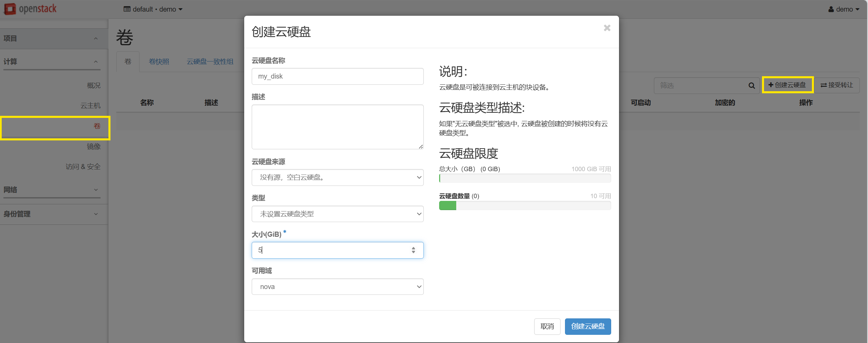Select the 卷 tab
The width and height of the screenshot is (868, 343).
point(128,61)
